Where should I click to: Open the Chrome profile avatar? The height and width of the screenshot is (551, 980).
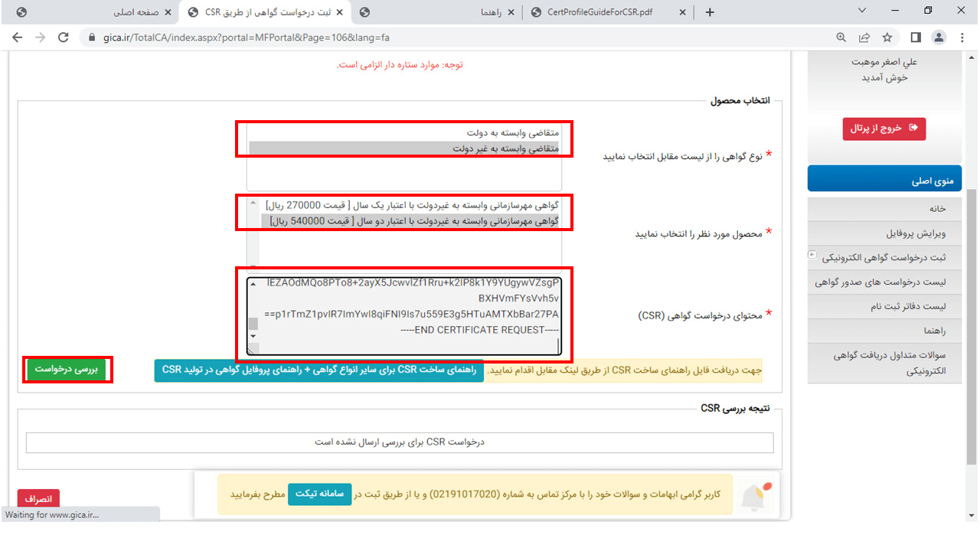tap(939, 37)
